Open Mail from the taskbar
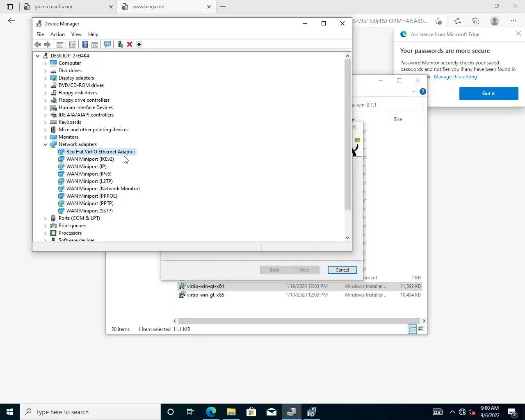Image resolution: width=525 pixels, height=420 pixels. pos(272,412)
